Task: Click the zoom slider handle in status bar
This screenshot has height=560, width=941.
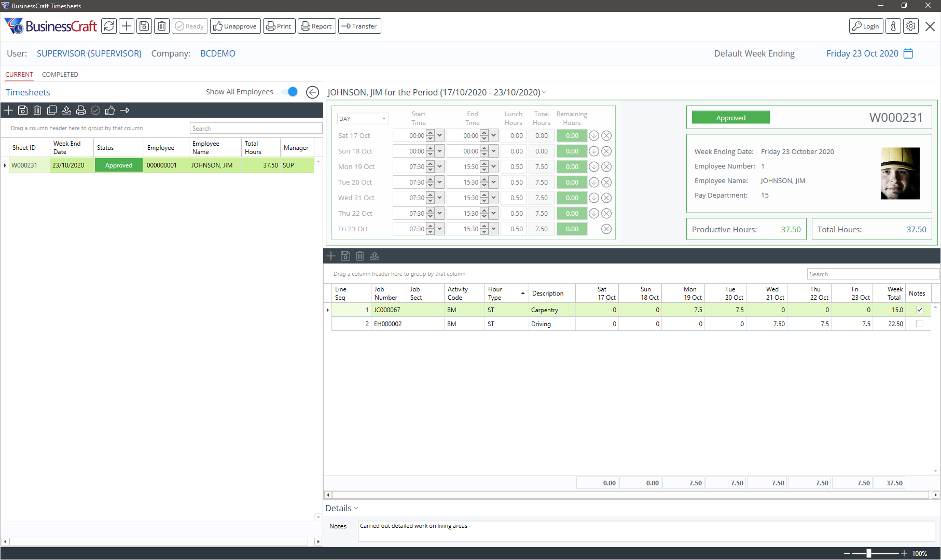Action: pos(868,553)
